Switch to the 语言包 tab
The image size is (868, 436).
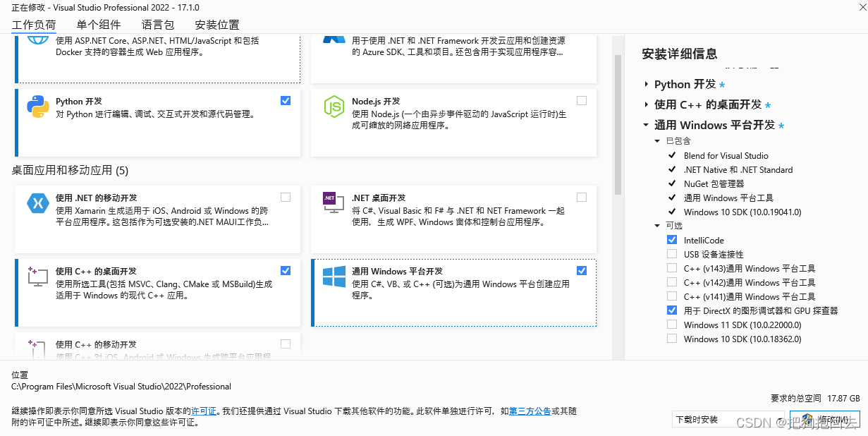158,25
